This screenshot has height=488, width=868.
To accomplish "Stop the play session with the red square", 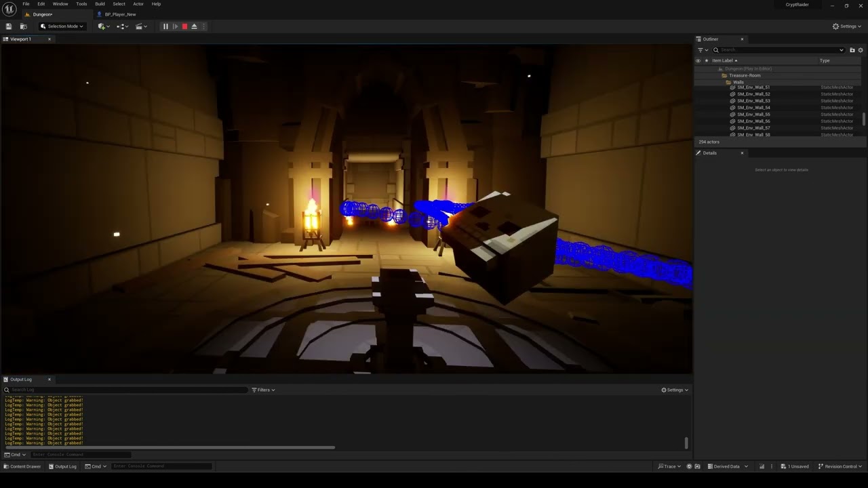I will point(184,26).
